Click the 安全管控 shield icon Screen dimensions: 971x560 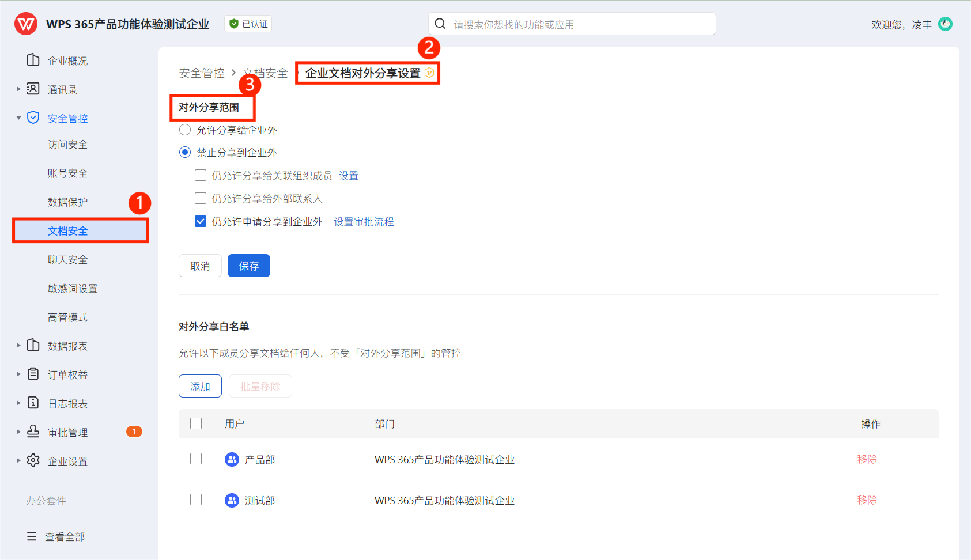tap(33, 118)
